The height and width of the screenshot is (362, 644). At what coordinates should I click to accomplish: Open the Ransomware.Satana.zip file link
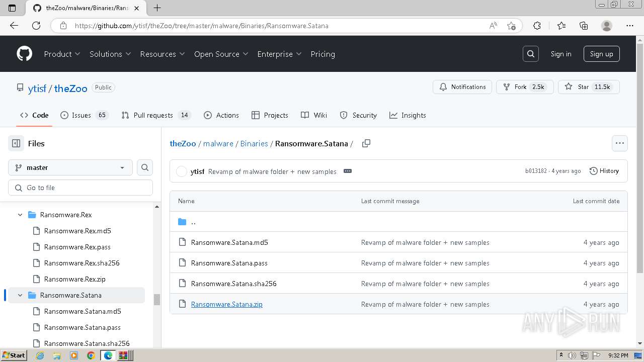coord(226,304)
